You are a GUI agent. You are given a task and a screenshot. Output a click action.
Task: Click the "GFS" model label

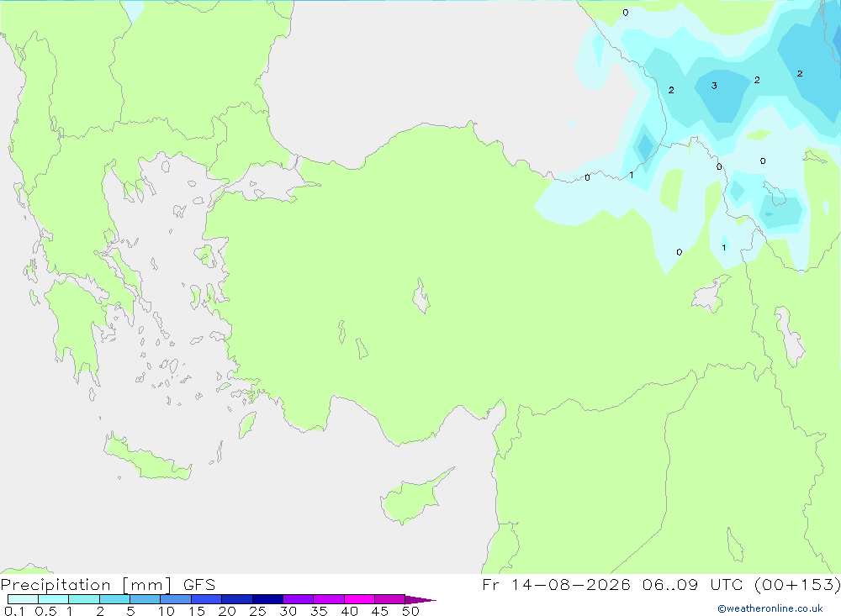[199, 585]
